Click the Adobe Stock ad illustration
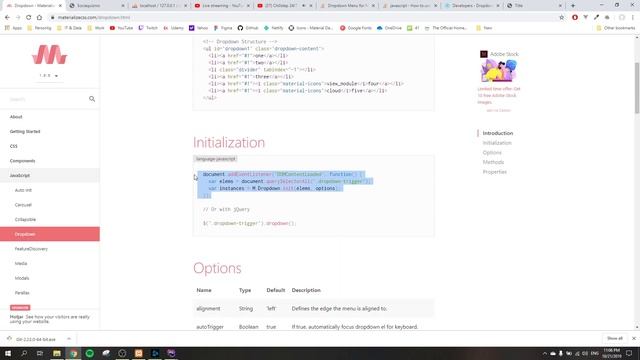Image resolution: width=640 pixels, height=360 pixels. pyautogui.click(x=498, y=70)
